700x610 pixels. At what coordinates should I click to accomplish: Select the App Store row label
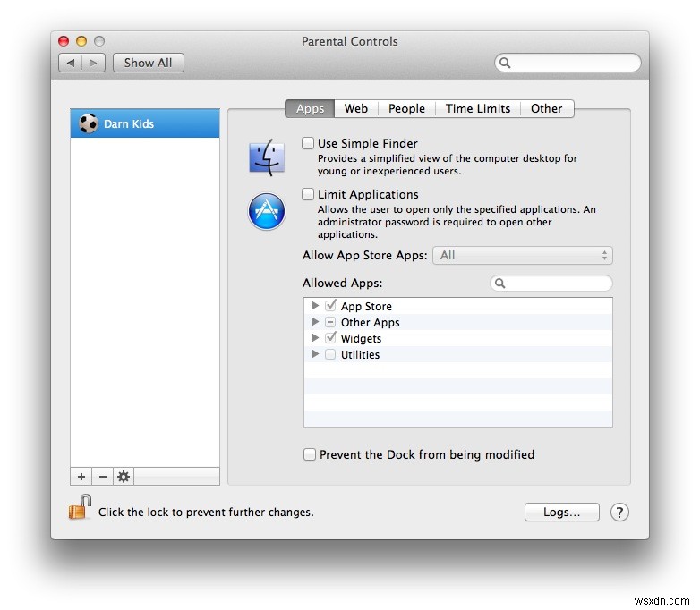[366, 307]
